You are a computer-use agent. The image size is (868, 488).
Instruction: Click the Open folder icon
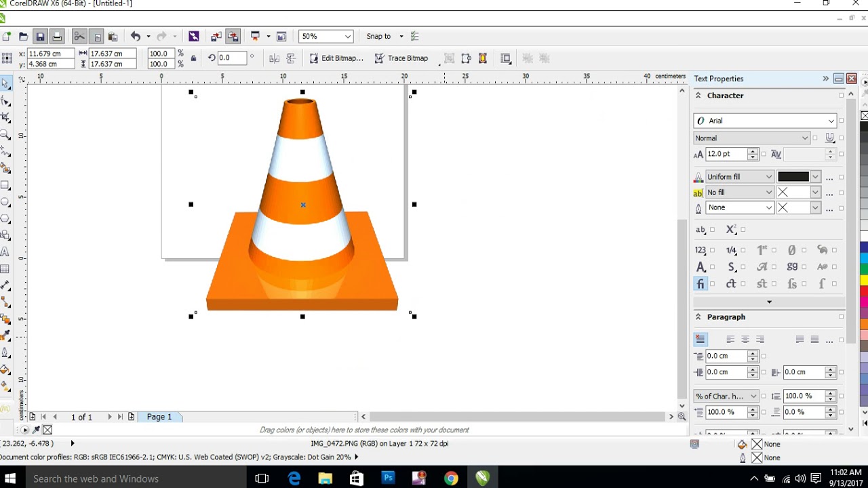pos(23,37)
